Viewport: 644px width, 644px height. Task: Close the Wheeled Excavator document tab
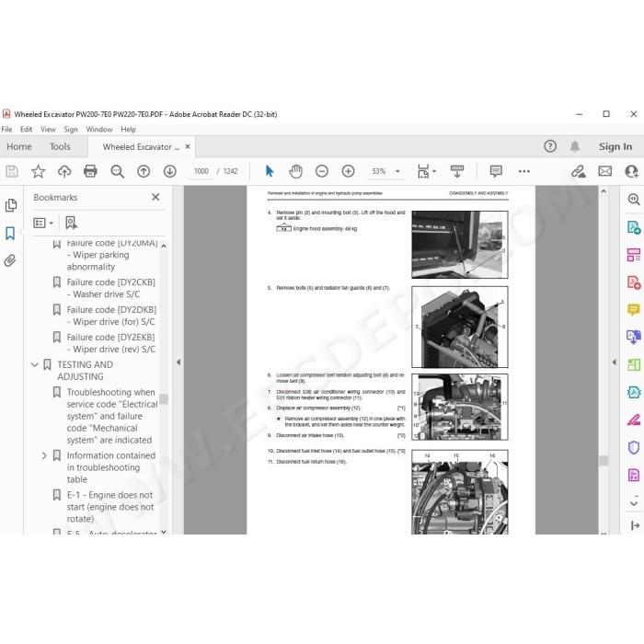188,146
